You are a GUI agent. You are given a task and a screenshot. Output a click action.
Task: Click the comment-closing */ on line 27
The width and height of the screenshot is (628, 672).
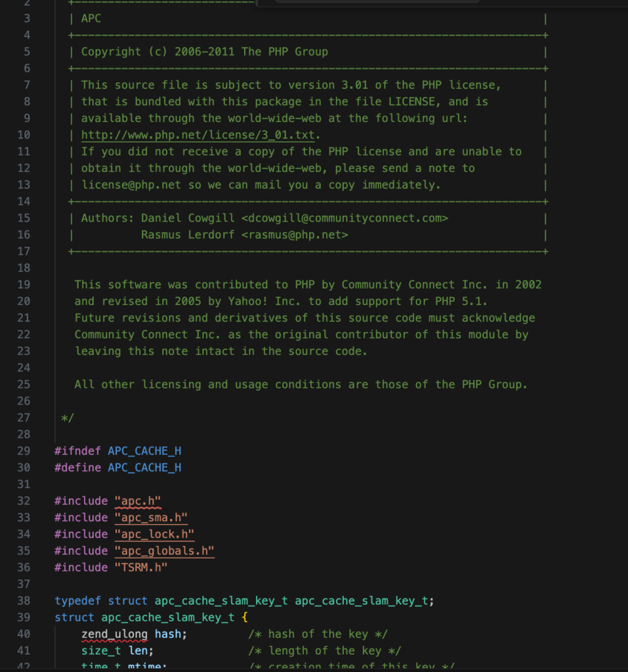coord(67,418)
